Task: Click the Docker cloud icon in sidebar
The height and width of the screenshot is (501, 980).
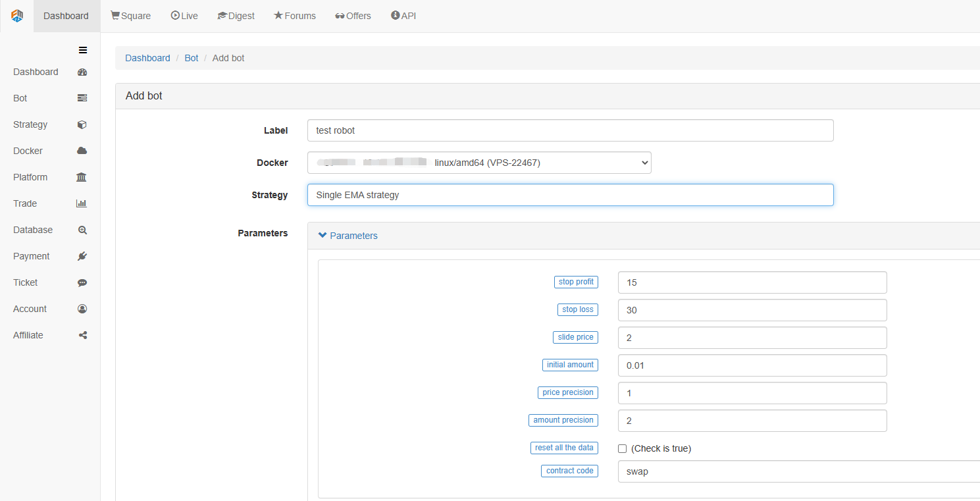Action: pos(82,151)
